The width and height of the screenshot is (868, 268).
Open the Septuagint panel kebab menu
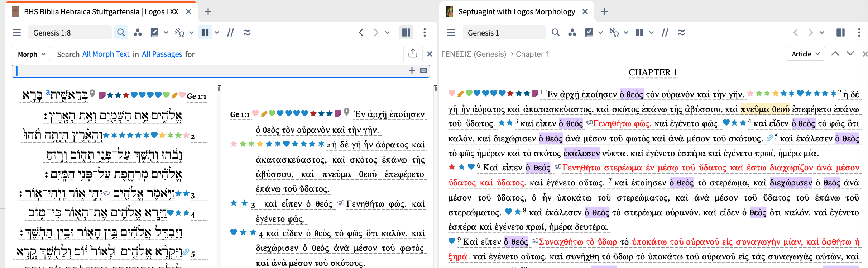859,33
